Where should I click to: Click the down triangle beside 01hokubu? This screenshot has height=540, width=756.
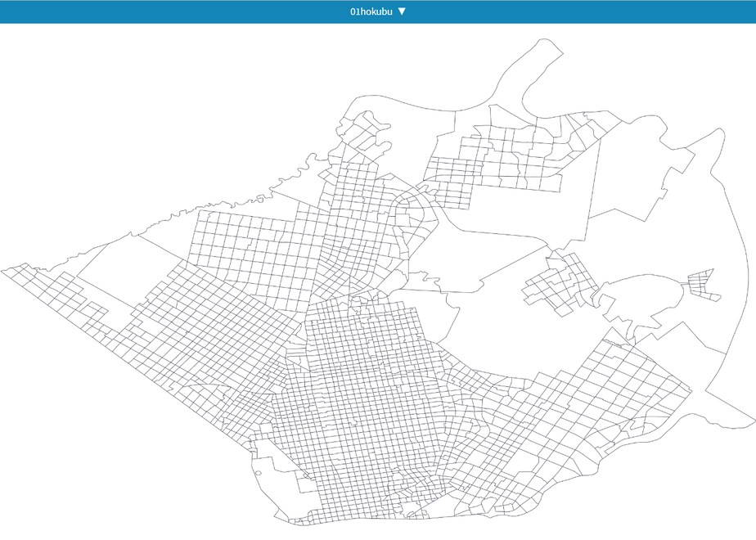(x=402, y=11)
